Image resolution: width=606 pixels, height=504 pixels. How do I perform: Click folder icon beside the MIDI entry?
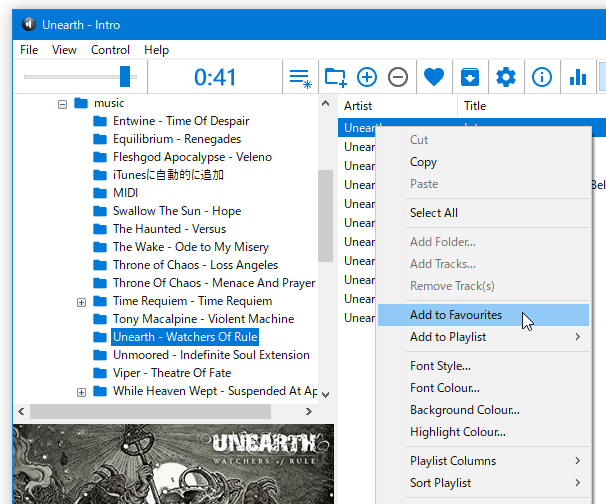(x=100, y=193)
